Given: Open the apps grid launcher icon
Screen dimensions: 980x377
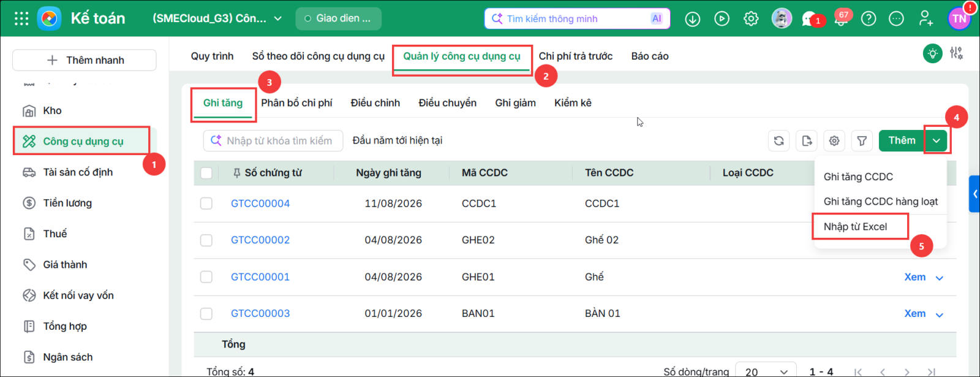Looking at the screenshot, I should point(21,18).
